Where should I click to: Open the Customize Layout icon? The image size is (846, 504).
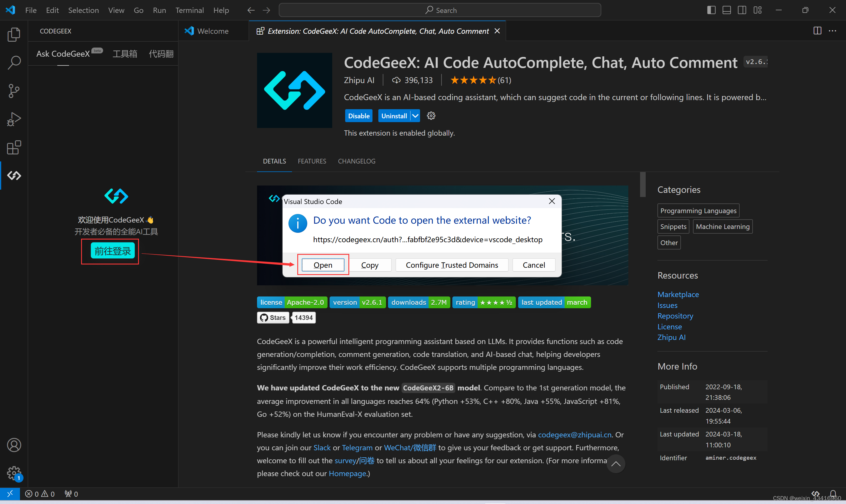757,10
